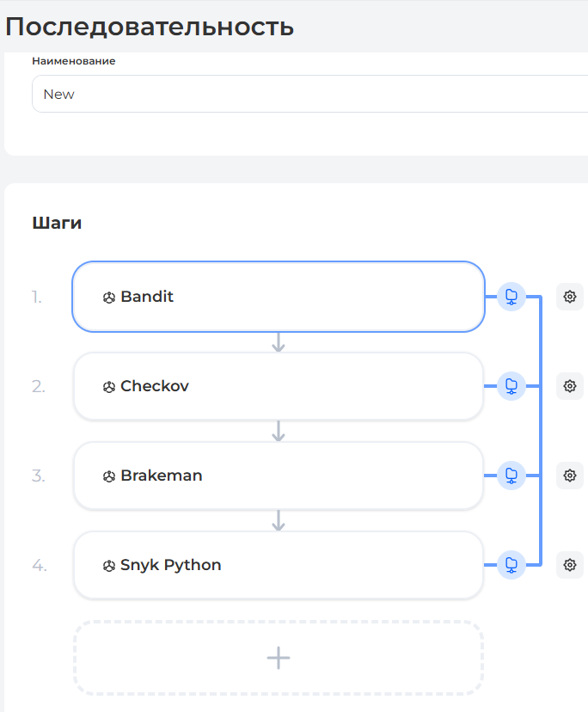The height and width of the screenshot is (712, 588).
Task: Click the arrow between Bandit and Checkov
Action: [x=278, y=342]
